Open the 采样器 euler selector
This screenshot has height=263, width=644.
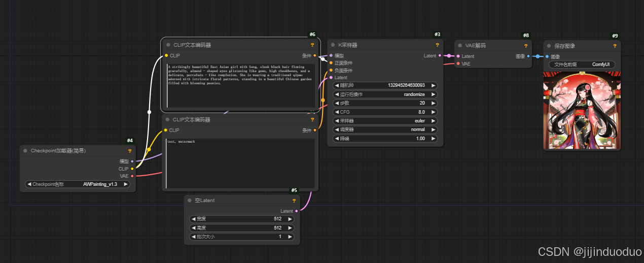pyautogui.click(x=385, y=121)
